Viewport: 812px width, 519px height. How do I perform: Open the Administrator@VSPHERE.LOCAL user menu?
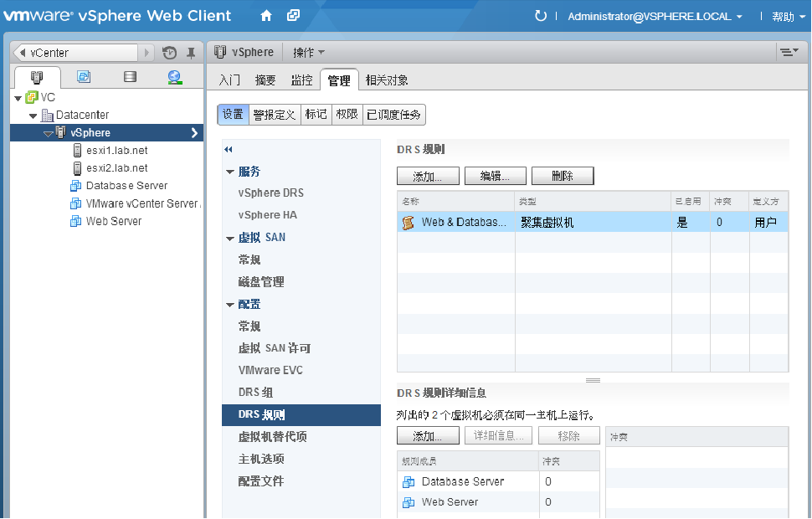click(x=655, y=17)
